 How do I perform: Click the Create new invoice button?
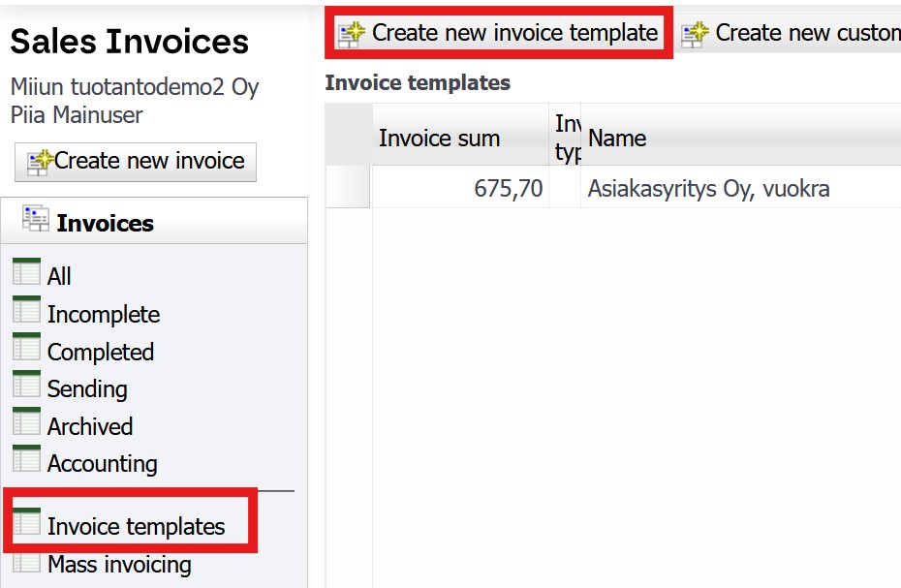(x=136, y=162)
